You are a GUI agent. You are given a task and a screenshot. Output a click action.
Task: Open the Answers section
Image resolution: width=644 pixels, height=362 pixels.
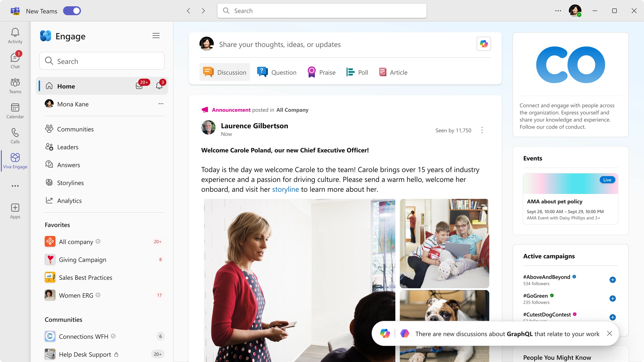click(63, 165)
